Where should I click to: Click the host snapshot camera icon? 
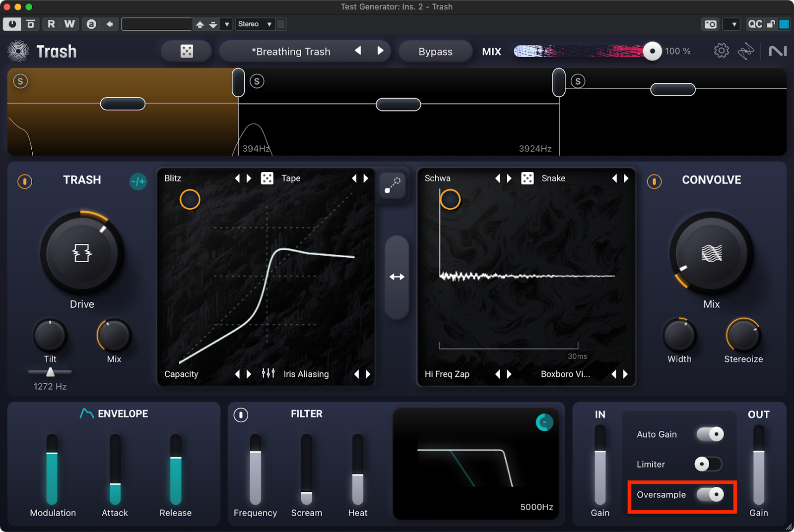(711, 24)
